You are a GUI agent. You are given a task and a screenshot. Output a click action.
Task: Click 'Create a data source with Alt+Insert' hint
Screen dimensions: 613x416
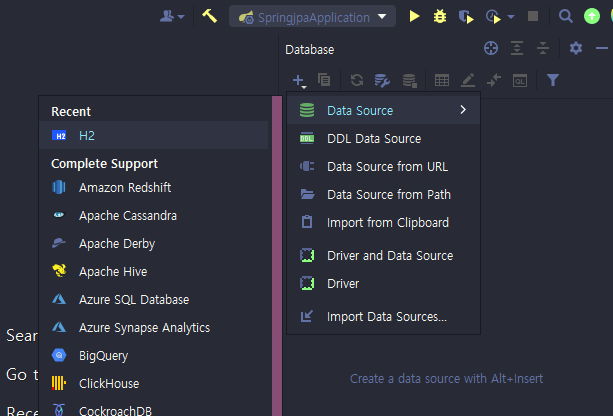446,378
